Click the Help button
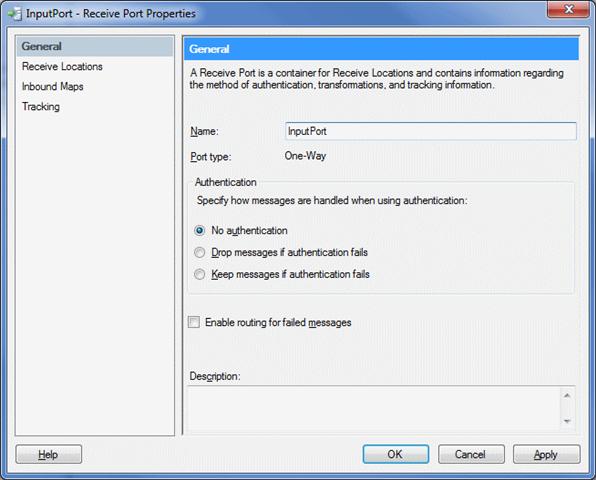 tap(49, 454)
